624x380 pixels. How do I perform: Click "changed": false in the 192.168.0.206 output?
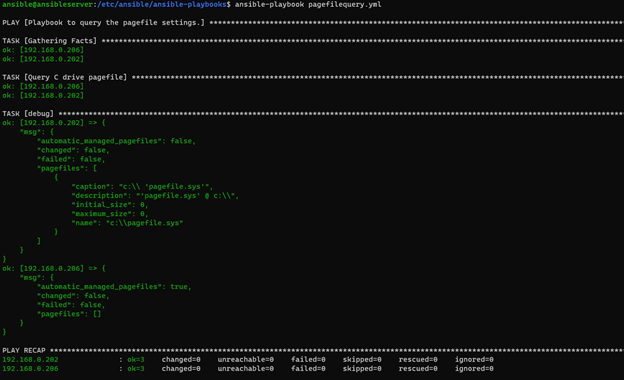[x=73, y=296]
